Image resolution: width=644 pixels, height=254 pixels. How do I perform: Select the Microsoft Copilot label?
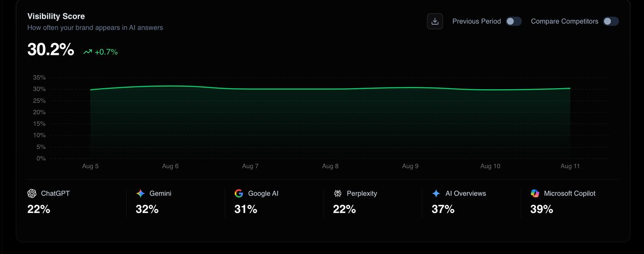570,193
